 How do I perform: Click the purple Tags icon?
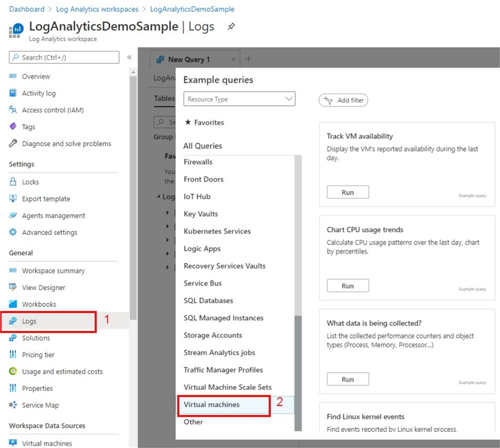(12, 127)
